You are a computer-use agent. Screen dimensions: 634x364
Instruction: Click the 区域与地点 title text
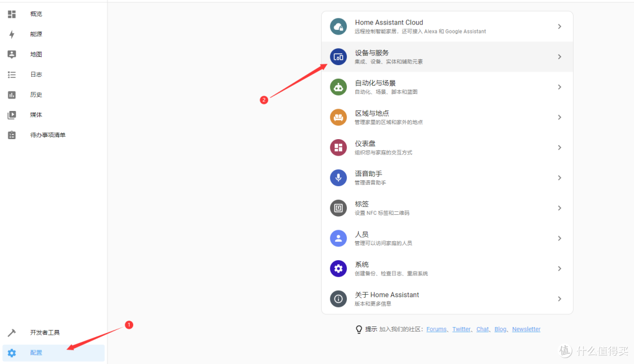coord(372,113)
